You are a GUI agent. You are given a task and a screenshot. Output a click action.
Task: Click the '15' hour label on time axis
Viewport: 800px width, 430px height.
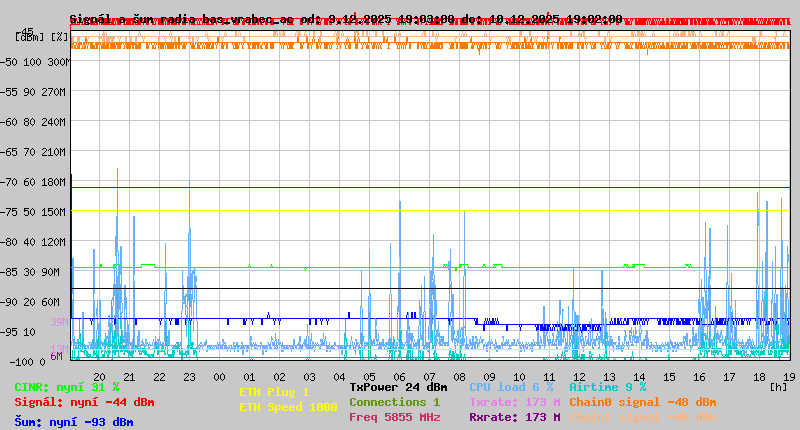669,377
